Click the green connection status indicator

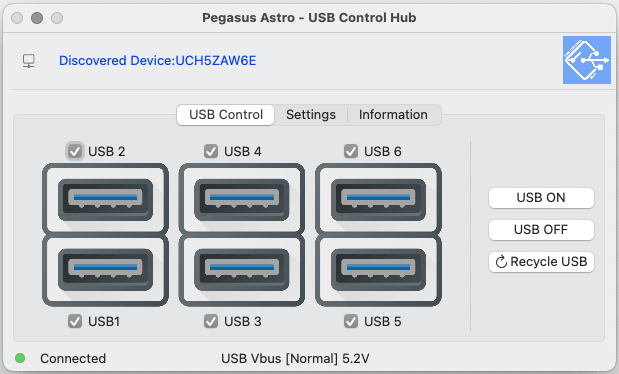[x=20, y=358]
